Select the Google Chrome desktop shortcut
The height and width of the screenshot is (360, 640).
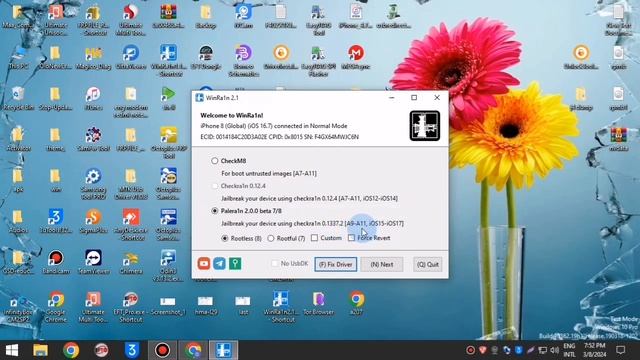[56, 307]
